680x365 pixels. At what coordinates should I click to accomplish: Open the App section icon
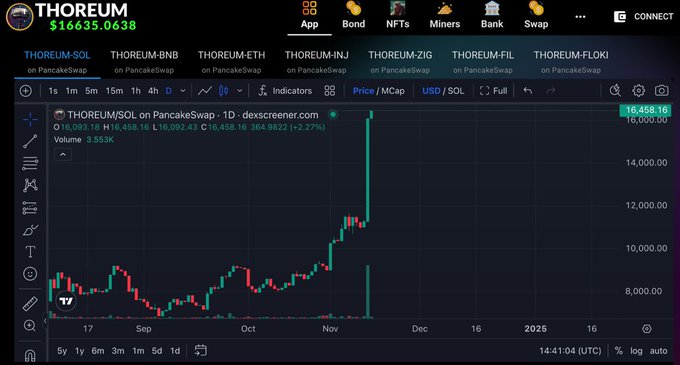[309, 8]
